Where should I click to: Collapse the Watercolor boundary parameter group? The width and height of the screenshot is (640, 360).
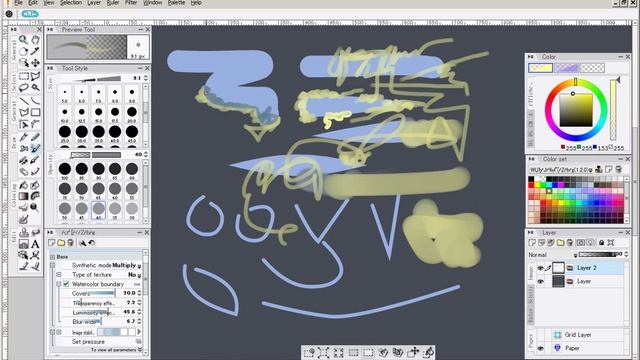[x=59, y=284]
